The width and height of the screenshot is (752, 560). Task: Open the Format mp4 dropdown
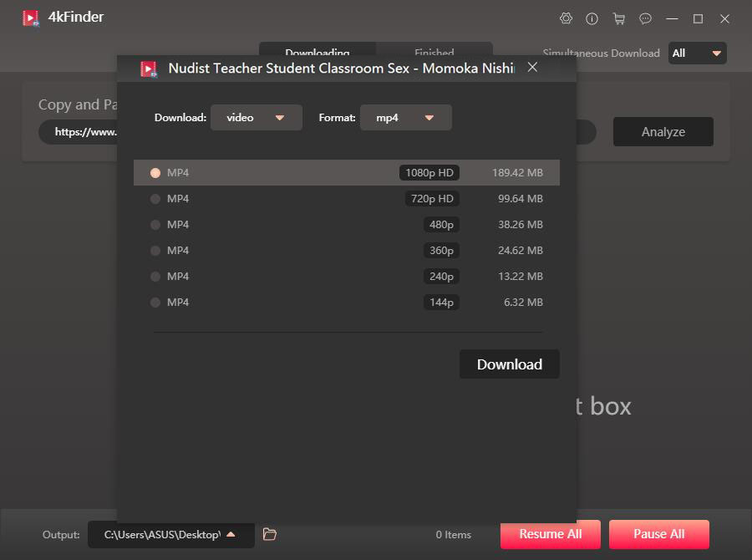pyautogui.click(x=406, y=117)
